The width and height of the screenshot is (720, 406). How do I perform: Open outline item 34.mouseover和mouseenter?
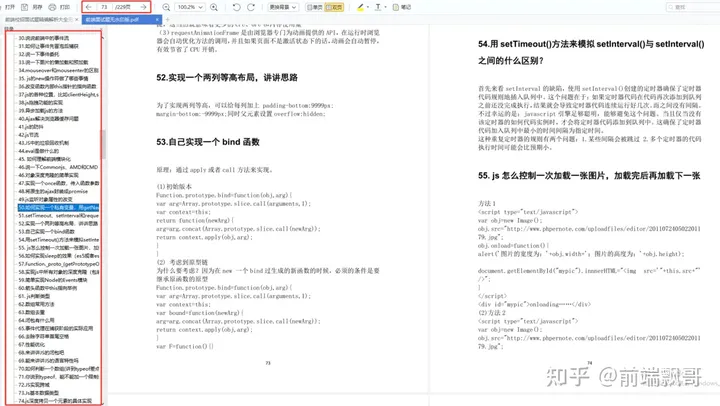click(58, 70)
